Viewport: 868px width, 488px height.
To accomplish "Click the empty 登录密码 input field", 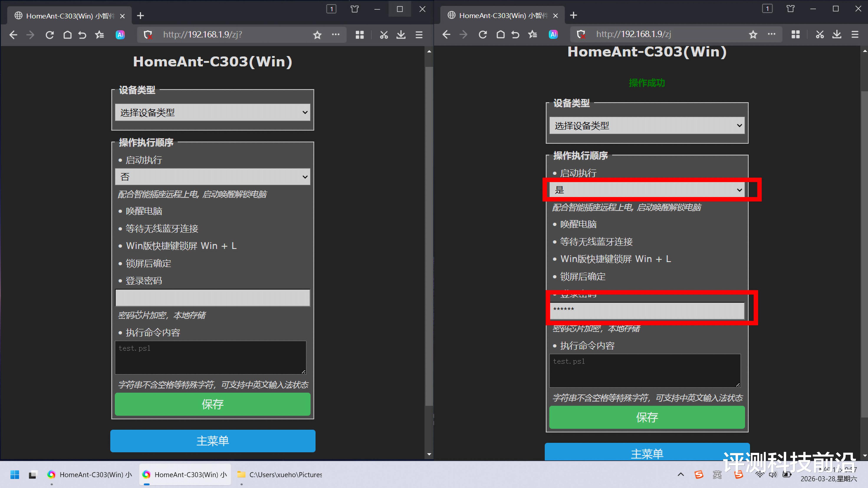I will 212,298.
